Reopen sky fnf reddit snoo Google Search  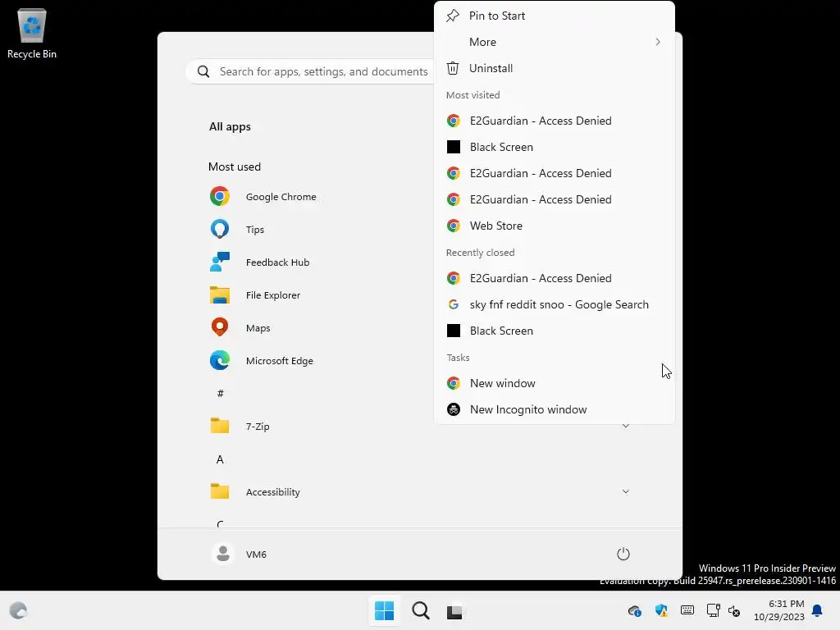(555, 304)
